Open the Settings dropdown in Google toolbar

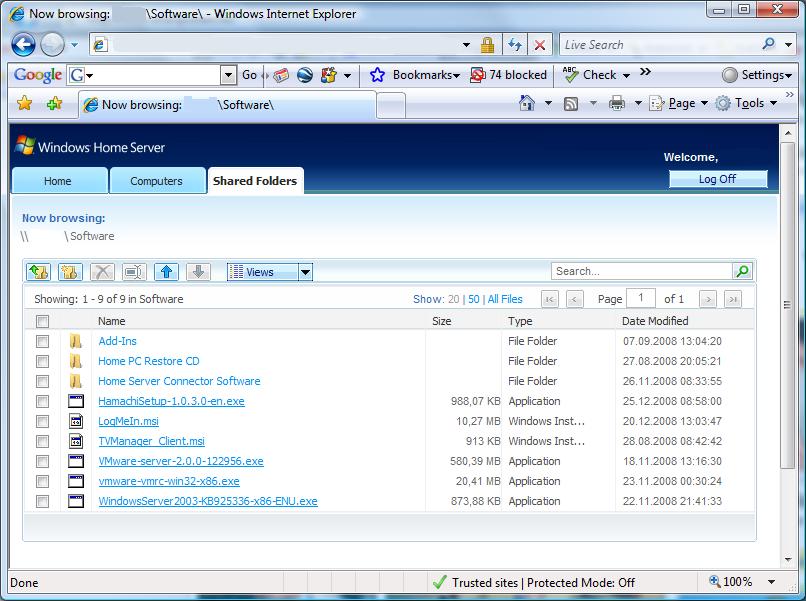click(x=789, y=76)
